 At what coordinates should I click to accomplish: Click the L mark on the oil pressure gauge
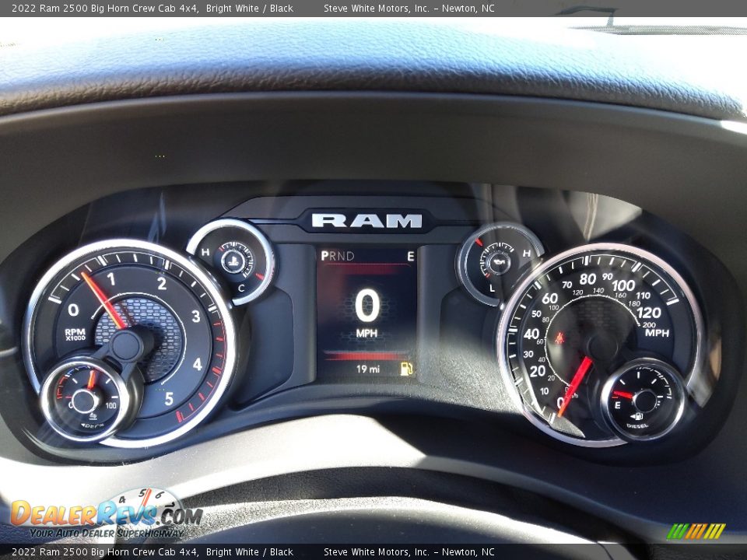point(492,288)
